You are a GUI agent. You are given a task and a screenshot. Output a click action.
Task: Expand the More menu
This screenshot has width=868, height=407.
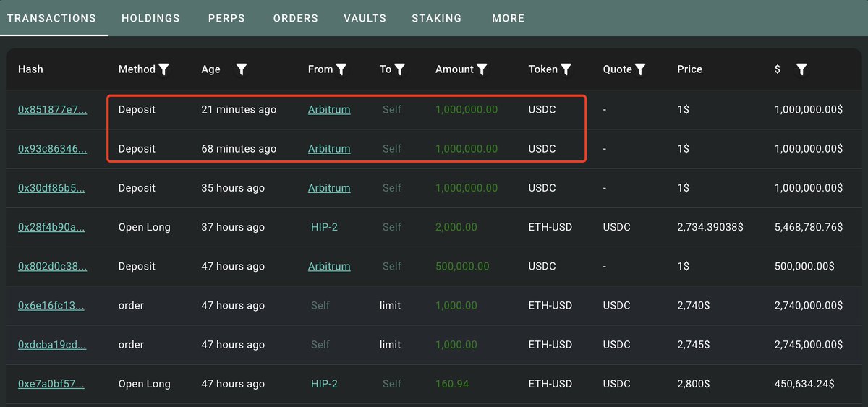tap(508, 18)
